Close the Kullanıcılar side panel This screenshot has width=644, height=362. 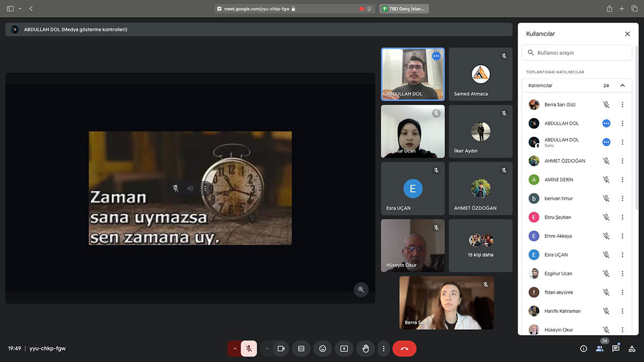pos(627,34)
